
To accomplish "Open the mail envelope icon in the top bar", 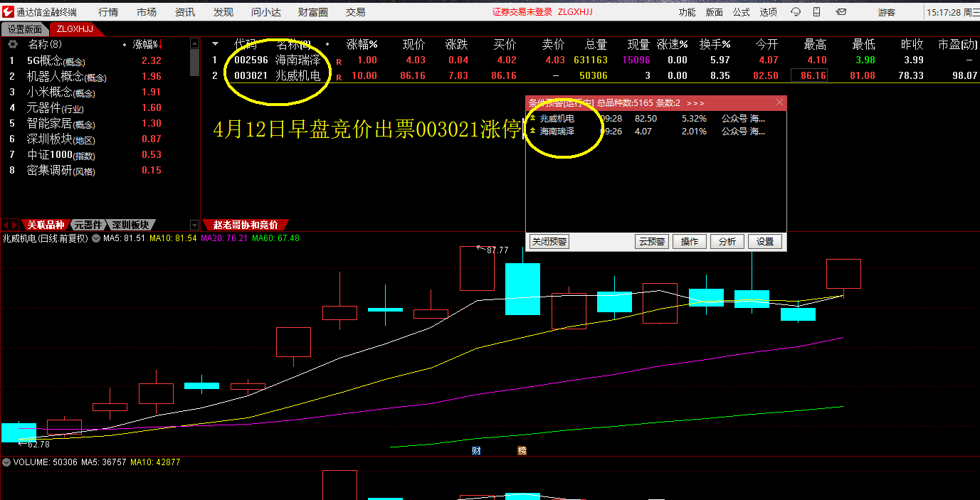I will click(x=841, y=12).
